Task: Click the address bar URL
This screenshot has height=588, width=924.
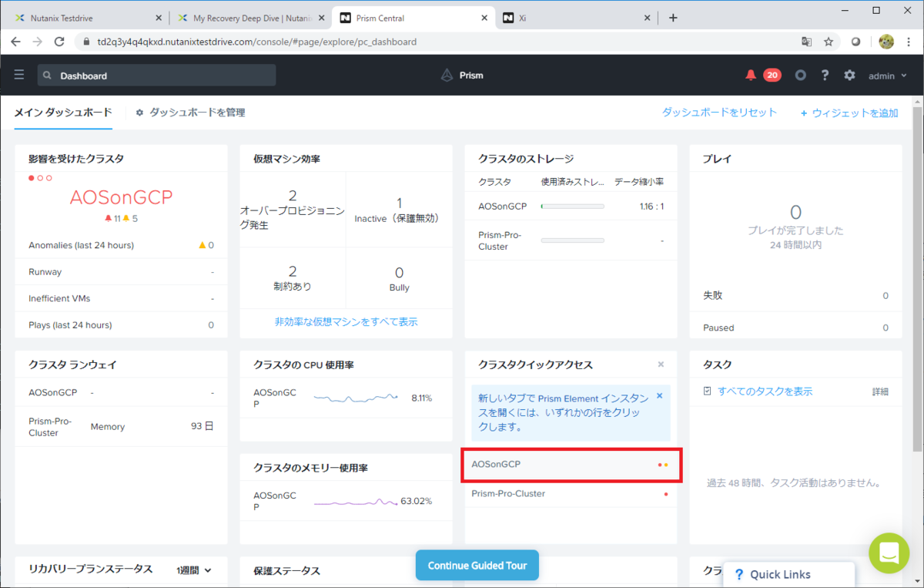Action: 257,42
